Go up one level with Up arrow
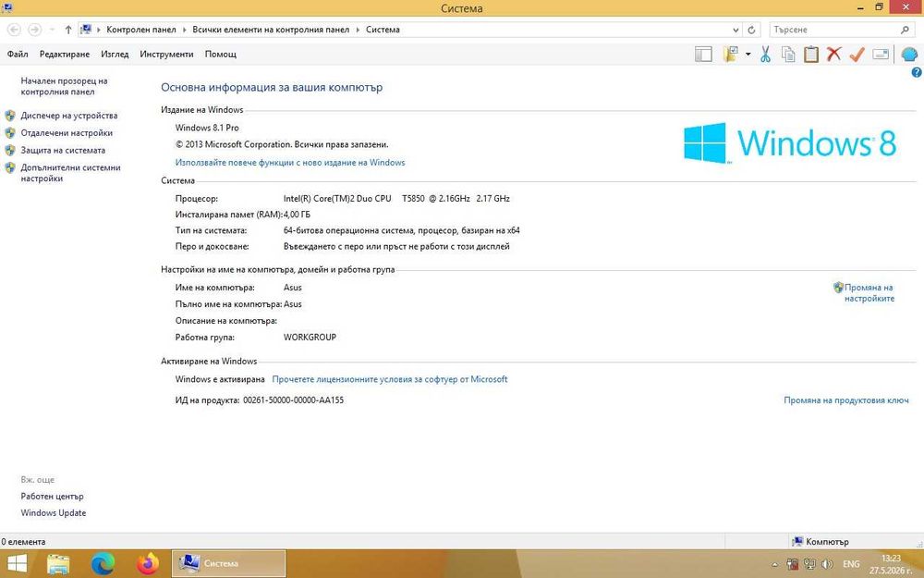Screen dimensions: 924x578 (67, 30)
